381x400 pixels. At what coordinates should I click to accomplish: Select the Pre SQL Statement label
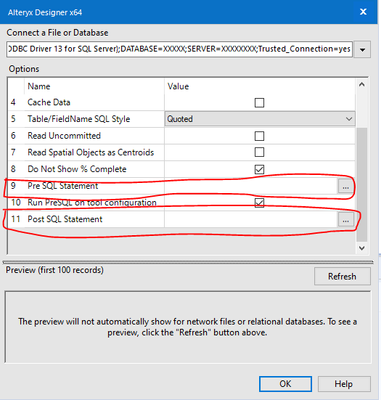(x=63, y=186)
